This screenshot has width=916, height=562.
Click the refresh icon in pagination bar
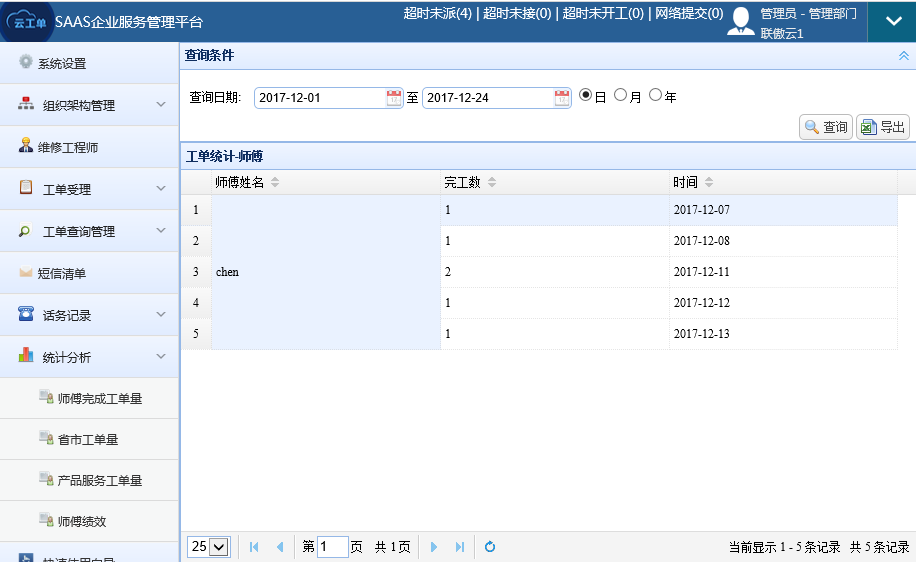click(490, 547)
